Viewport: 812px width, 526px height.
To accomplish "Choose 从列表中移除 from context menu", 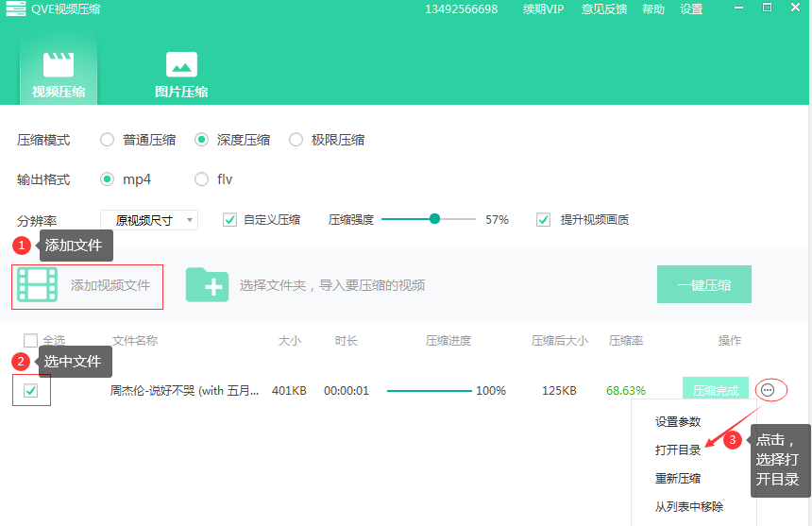I will point(689,506).
